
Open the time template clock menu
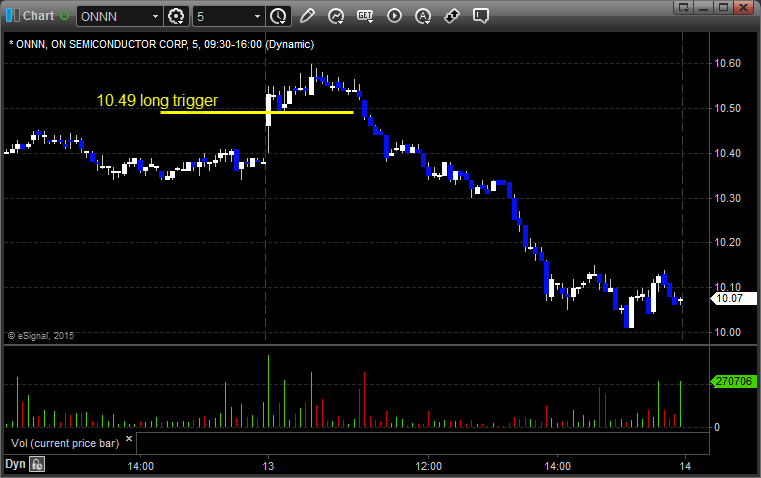(279, 16)
